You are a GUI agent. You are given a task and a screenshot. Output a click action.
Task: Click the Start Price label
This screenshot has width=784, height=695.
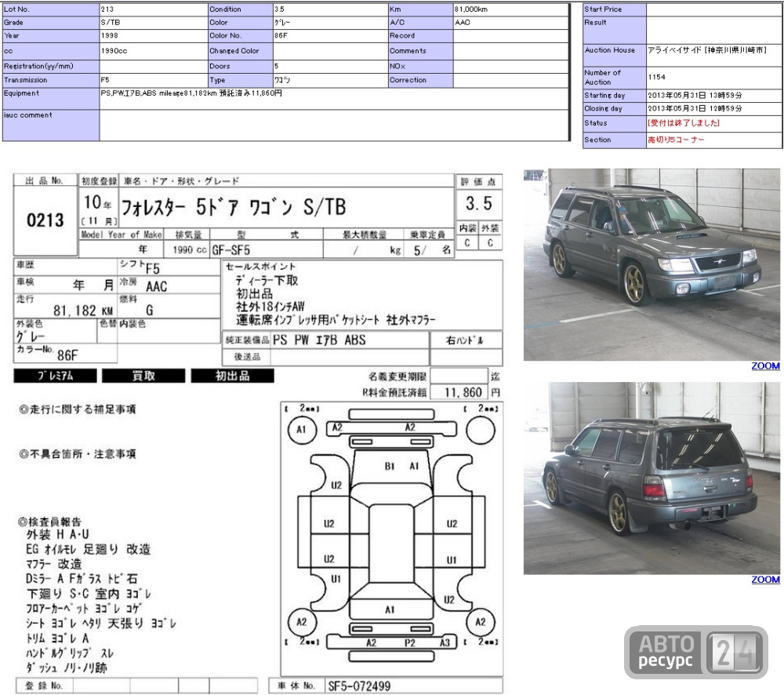coord(603,9)
